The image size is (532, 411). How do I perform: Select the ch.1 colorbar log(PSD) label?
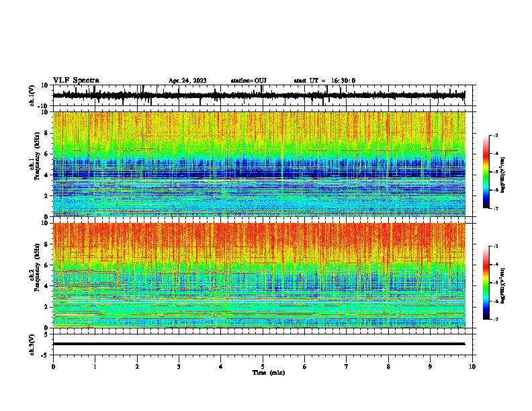coord(503,175)
